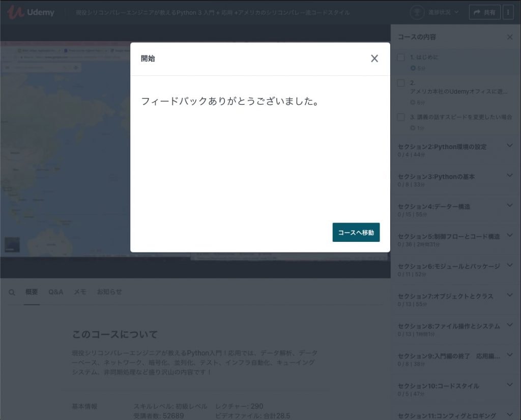Toggle checkbox for lecture 3 on speaking speed
521x420 pixels.
[401, 117]
